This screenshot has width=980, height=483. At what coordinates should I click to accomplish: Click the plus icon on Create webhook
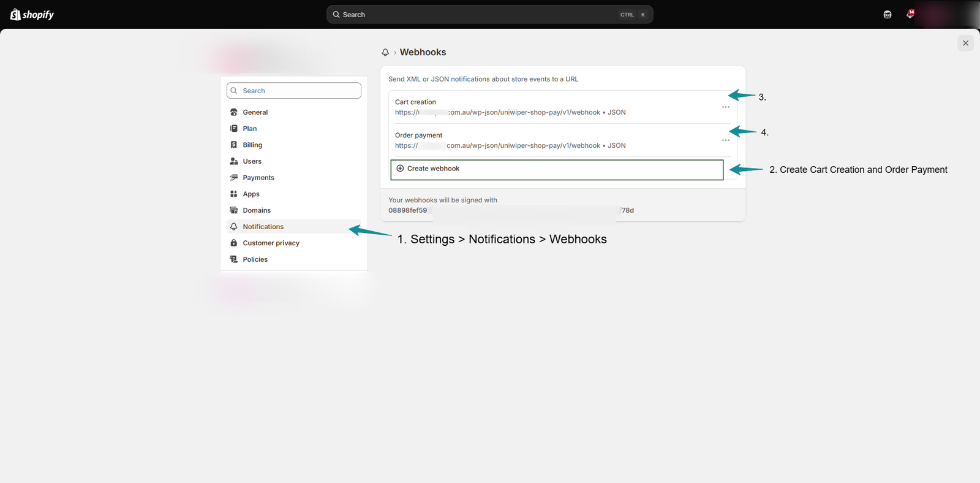(400, 169)
